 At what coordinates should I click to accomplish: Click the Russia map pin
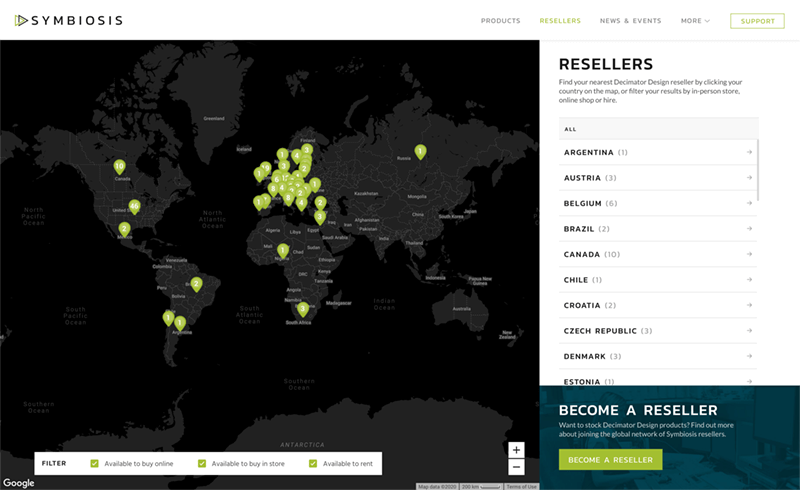point(420,152)
